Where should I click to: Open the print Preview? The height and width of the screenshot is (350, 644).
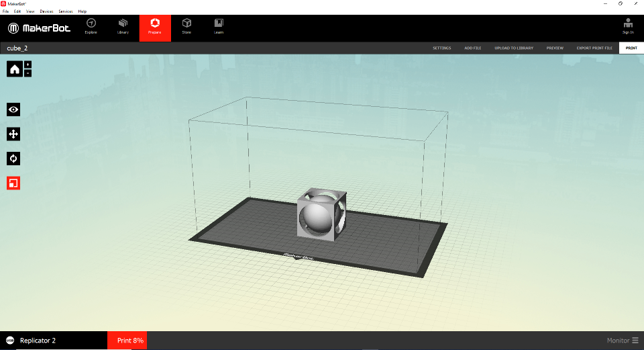(555, 48)
